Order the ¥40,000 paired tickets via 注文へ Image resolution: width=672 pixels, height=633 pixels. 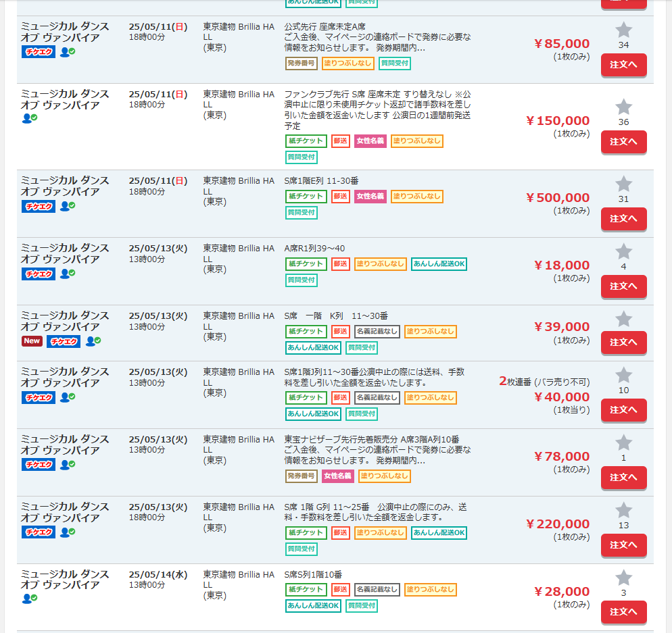click(x=623, y=410)
